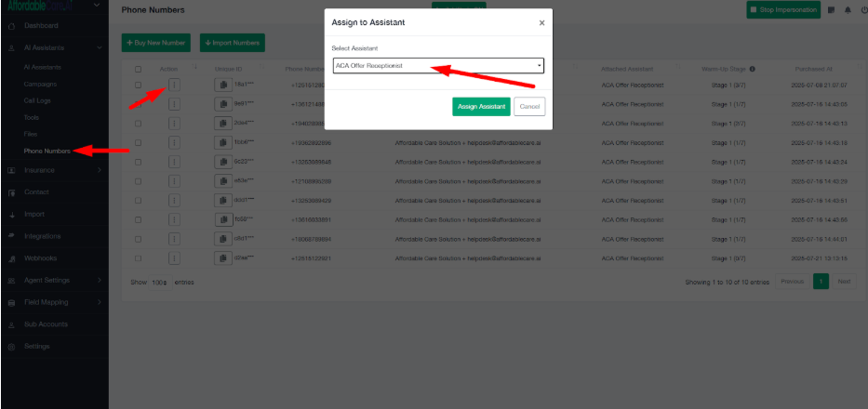Open the action menu for the 6c23 row
Viewport: 868px width, 409px height.
174,162
